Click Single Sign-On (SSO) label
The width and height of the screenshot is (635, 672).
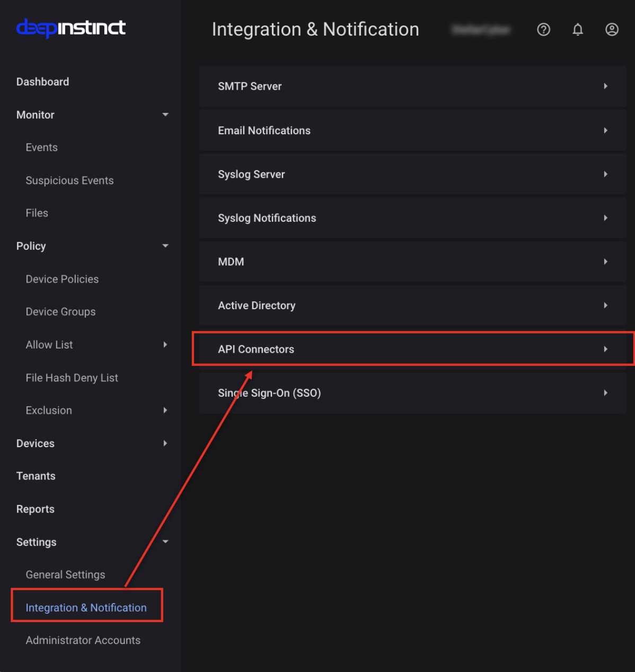[269, 393]
